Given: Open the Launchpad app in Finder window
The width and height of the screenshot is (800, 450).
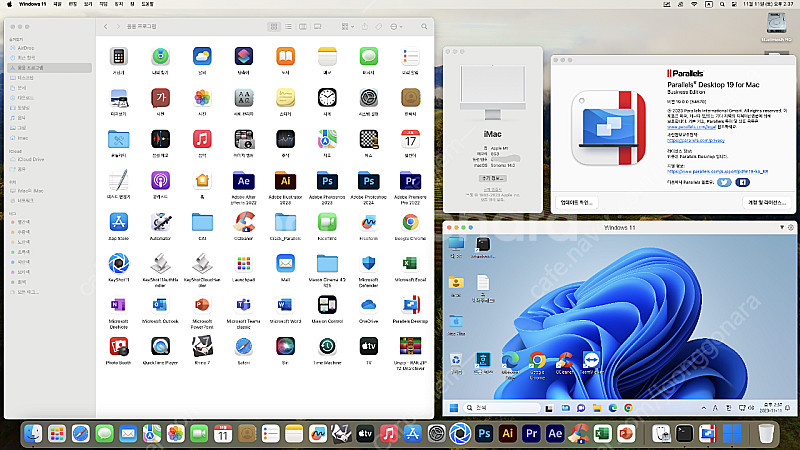Looking at the screenshot, I should (x=244, y=264).
